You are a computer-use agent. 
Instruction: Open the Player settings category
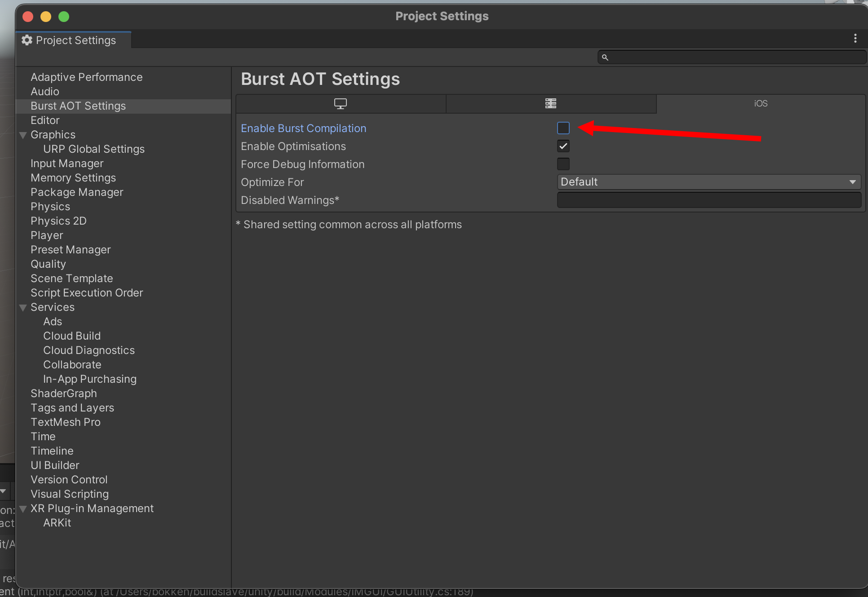pos(47,235)
